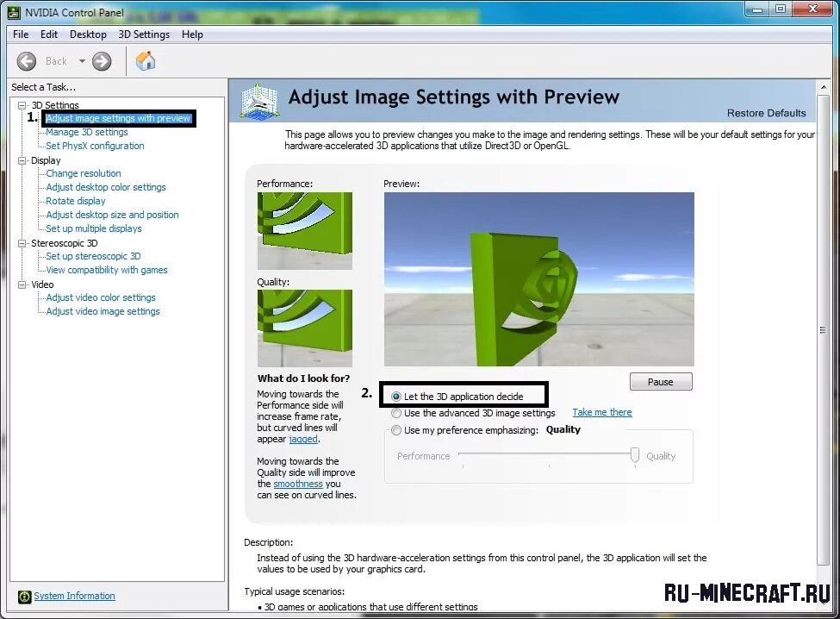Click the 'What do I look for?' heading

coord(303,378)
